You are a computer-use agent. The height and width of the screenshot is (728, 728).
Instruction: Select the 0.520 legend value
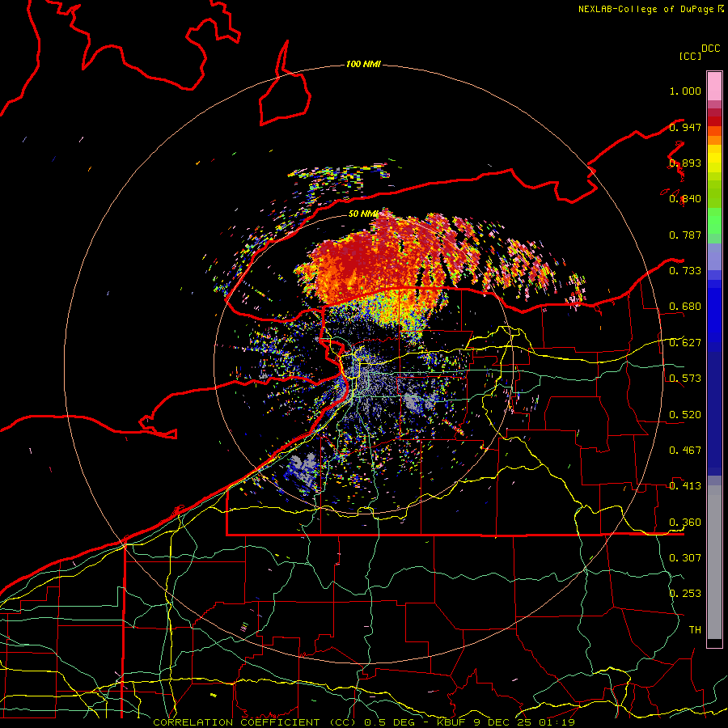pos(685,415)
